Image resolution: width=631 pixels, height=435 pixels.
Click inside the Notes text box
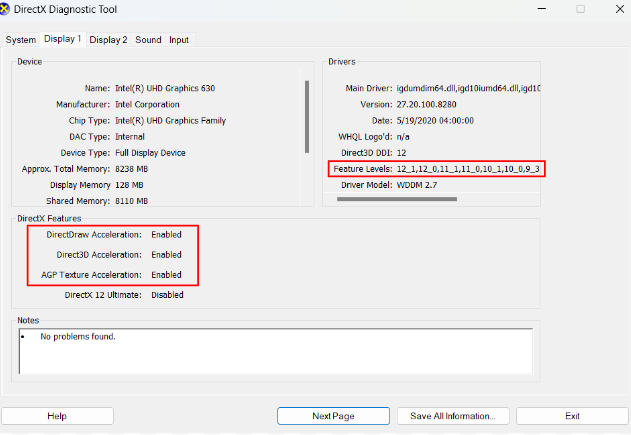pos(276,351)
